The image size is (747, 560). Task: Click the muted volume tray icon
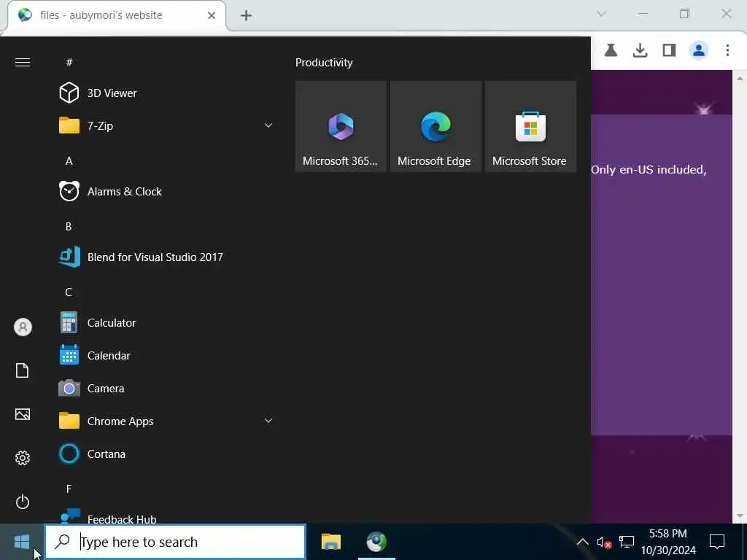[x=604, y=542]
